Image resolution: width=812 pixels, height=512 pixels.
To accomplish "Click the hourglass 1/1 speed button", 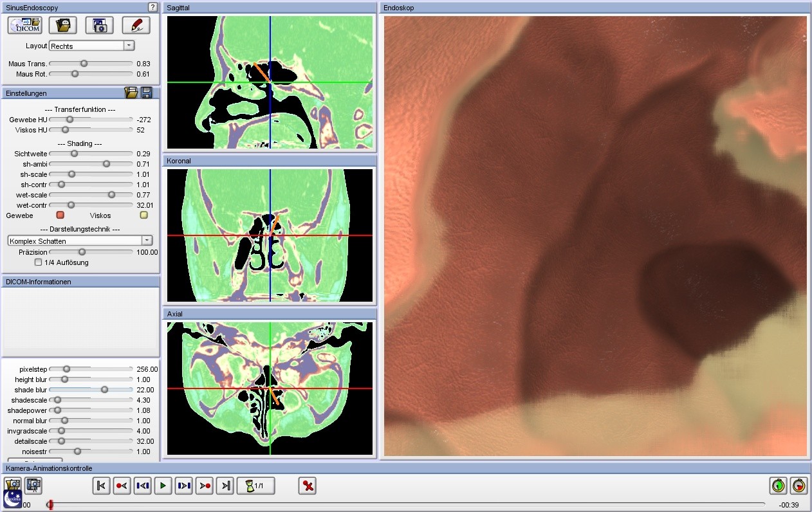I will pos(256,486).
